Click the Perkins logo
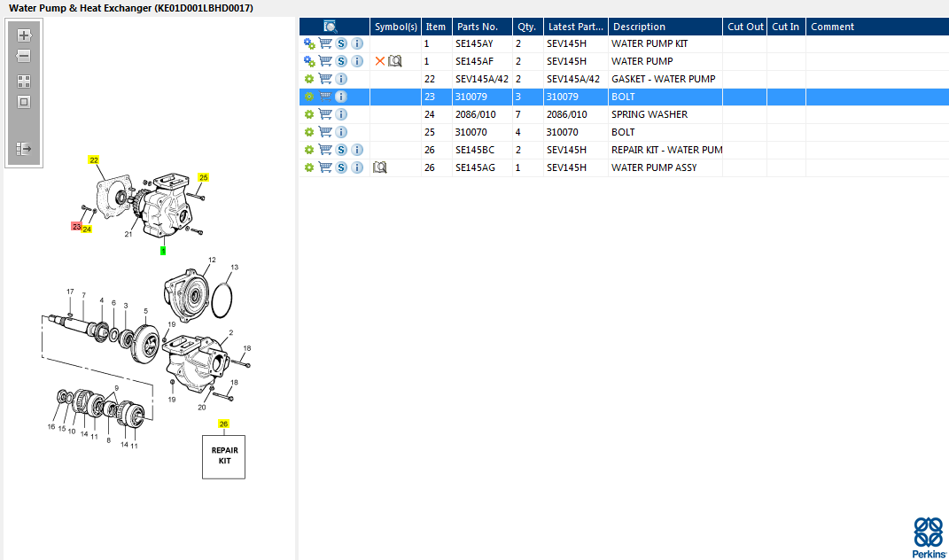 click(929, 538)
